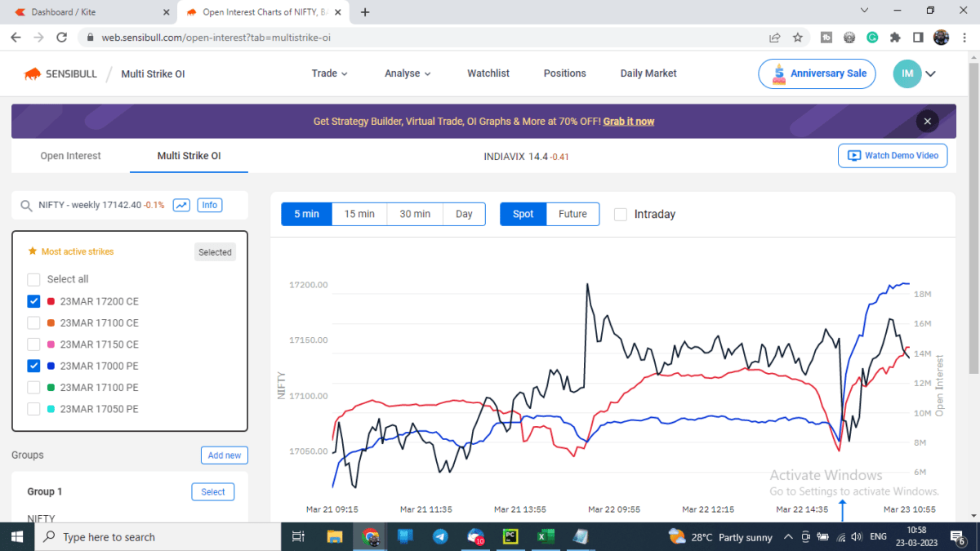Click the Sensibull bull logo
The height and width of the screenshot is (551, 980).
click(32, 73)
